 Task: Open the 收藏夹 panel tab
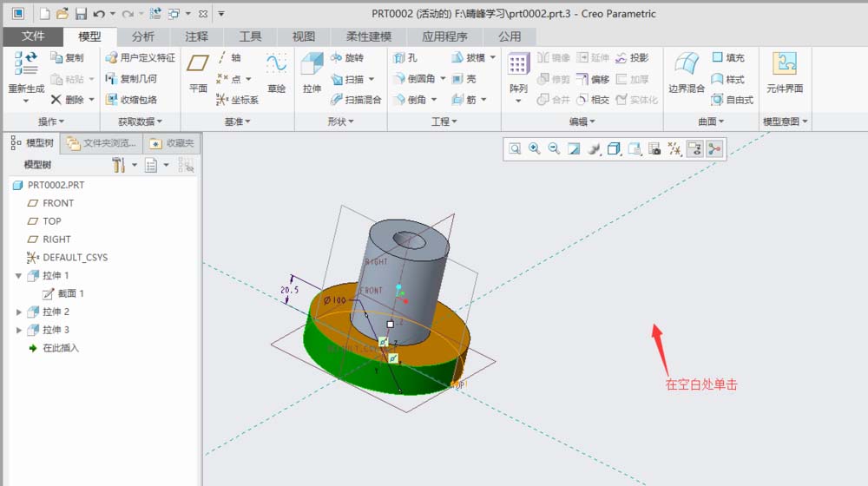(x=172, y=143)
